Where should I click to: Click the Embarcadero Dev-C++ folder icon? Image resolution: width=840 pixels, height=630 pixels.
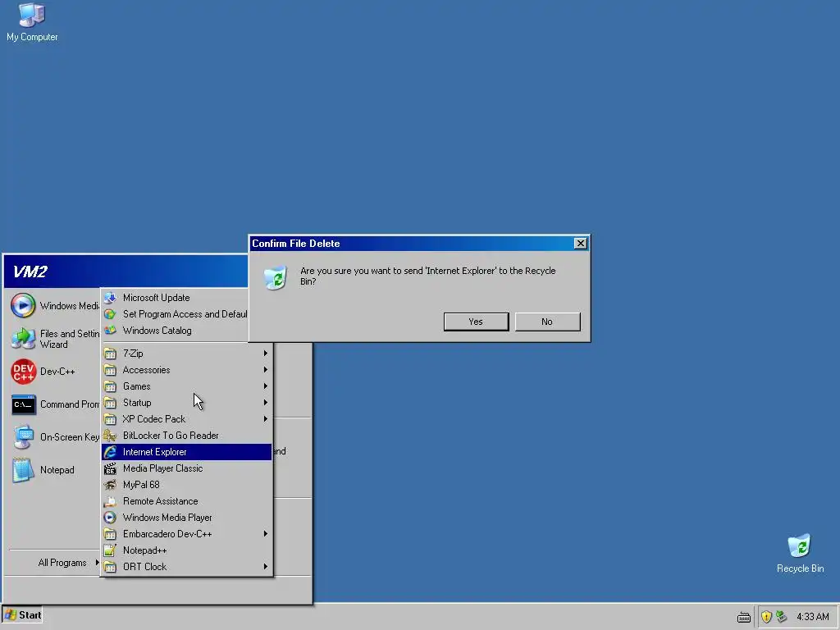[110, 534]
